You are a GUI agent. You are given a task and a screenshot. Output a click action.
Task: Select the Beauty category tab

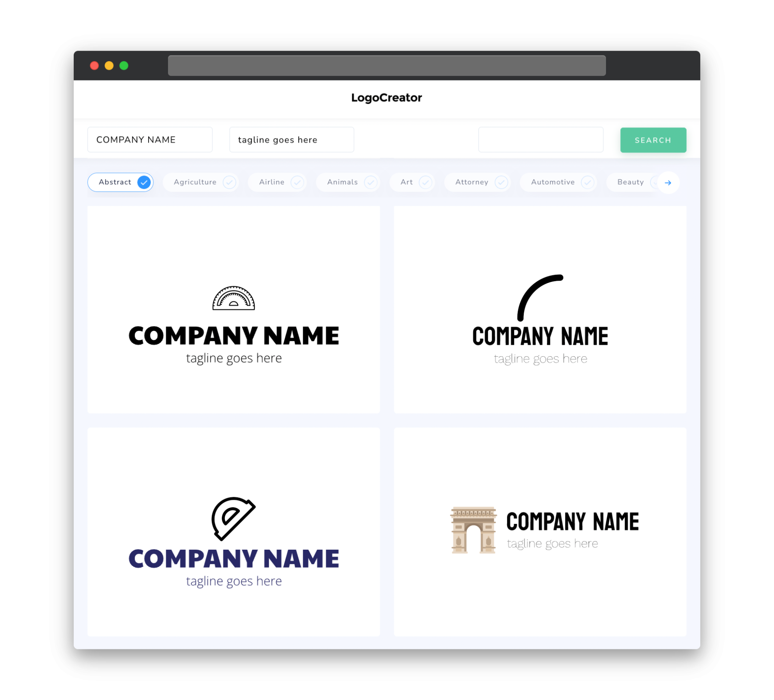tap(630, 182)
